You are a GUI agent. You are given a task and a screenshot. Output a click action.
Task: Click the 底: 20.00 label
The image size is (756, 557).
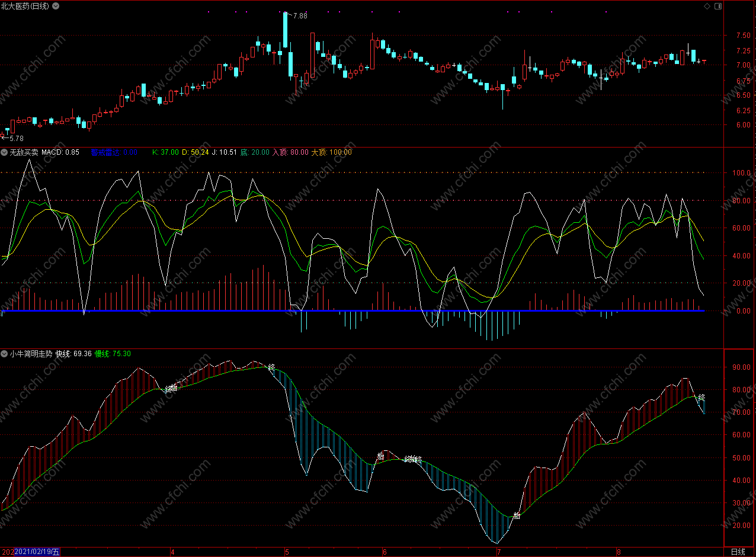(x=255, y=152)
